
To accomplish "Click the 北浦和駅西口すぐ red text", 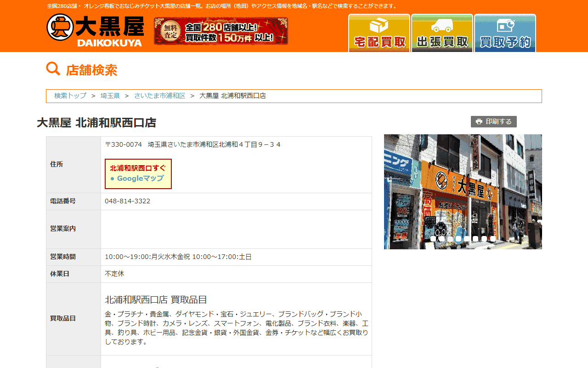I will pyautogui.click(x=138, y=168).
